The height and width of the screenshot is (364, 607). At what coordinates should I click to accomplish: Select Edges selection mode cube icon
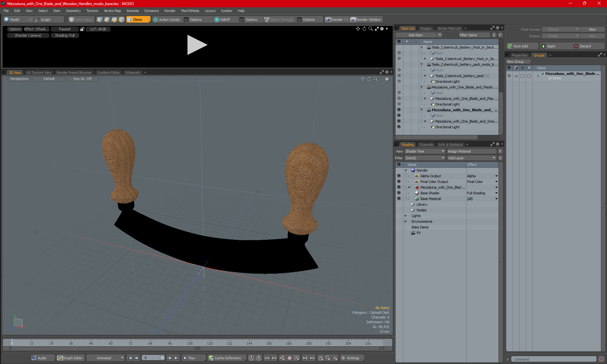[x=107, y=20]
